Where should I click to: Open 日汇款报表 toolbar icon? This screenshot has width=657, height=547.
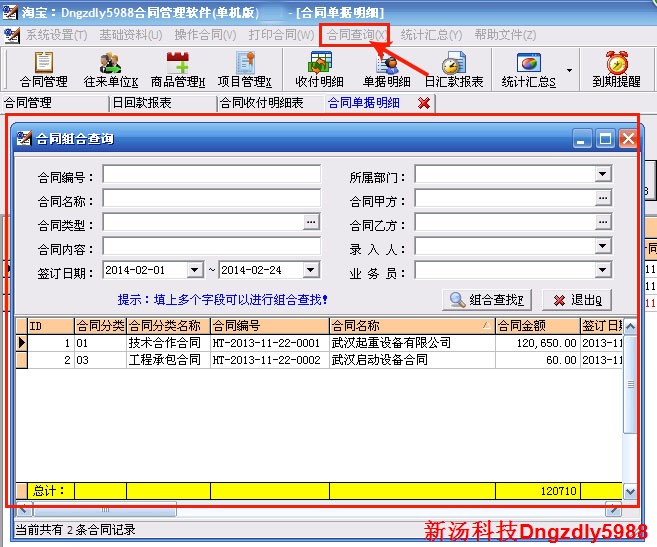click(454, 70)
